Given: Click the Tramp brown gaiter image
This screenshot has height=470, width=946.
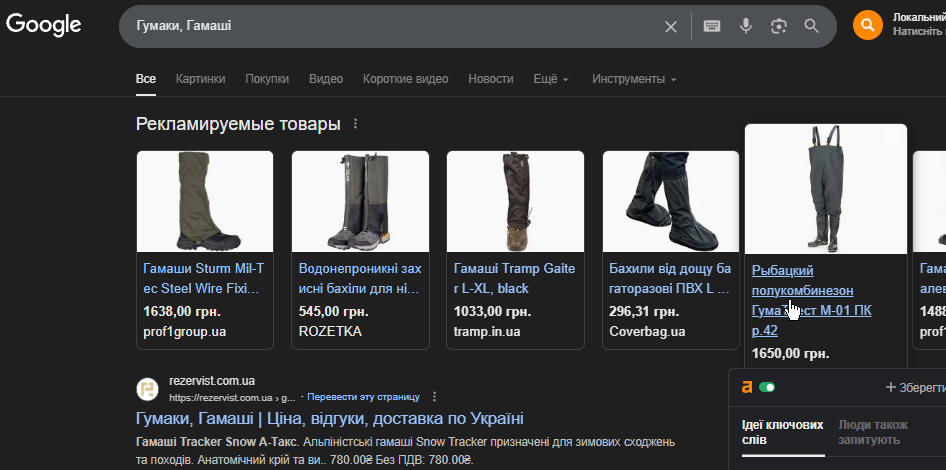Looking at the screenshot, I should [515, 202].
